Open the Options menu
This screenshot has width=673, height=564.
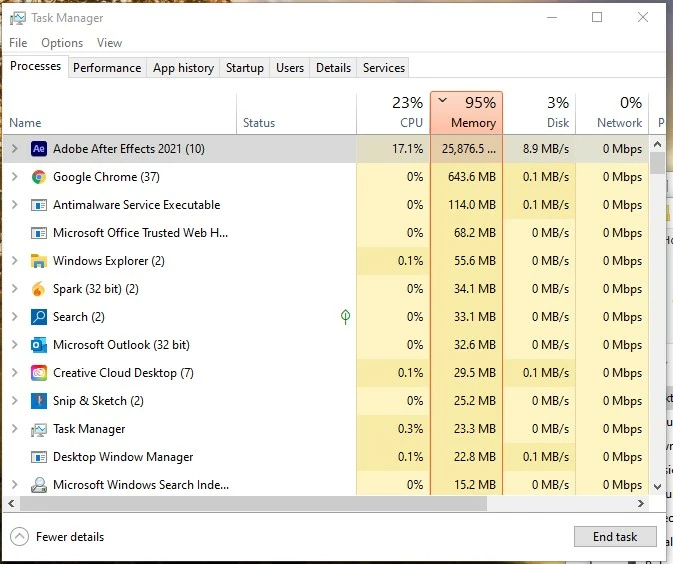click(x=62, y=43)
